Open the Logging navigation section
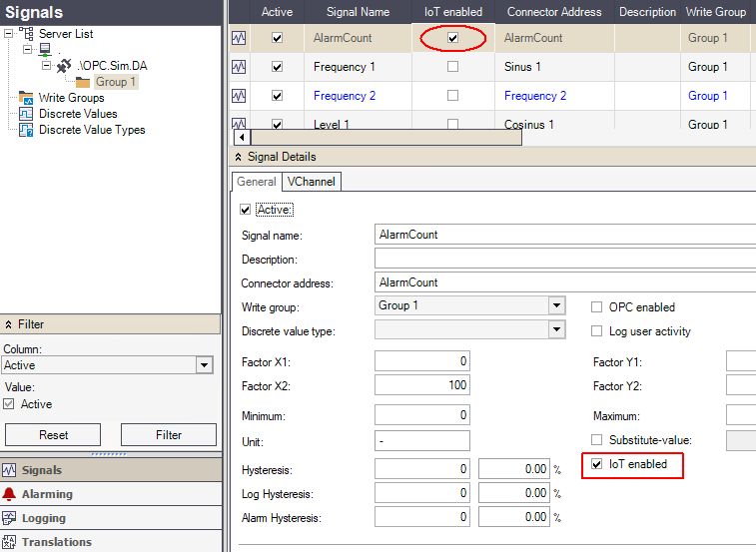 coord(111,518)
